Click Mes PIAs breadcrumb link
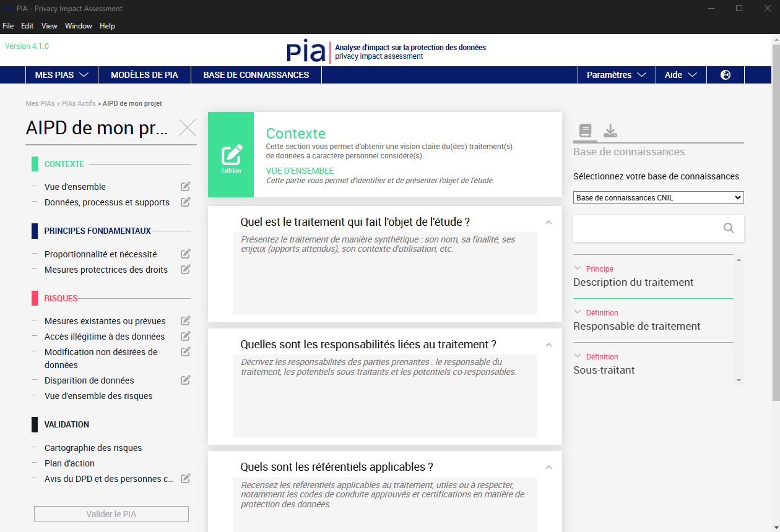Screen dimensions: 780x532 (40, 103)
